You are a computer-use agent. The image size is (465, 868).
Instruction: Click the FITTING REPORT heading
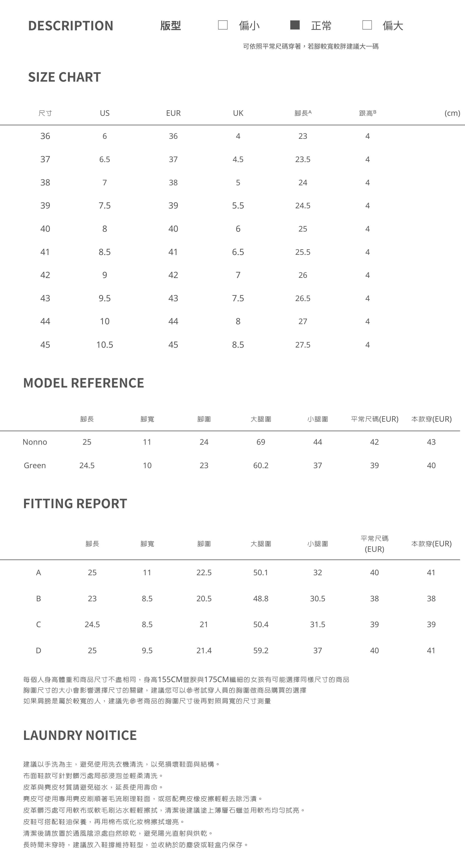[x=75, y=504]
